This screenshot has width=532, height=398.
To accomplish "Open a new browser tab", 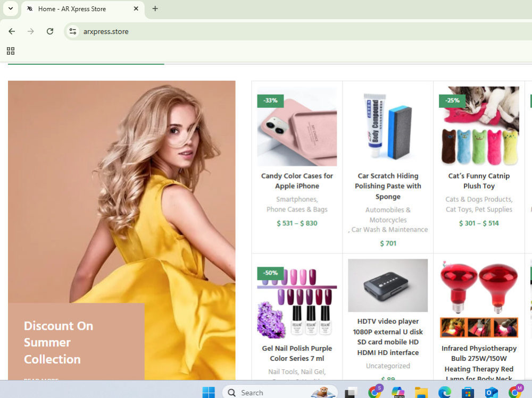I will pos(155,9).
